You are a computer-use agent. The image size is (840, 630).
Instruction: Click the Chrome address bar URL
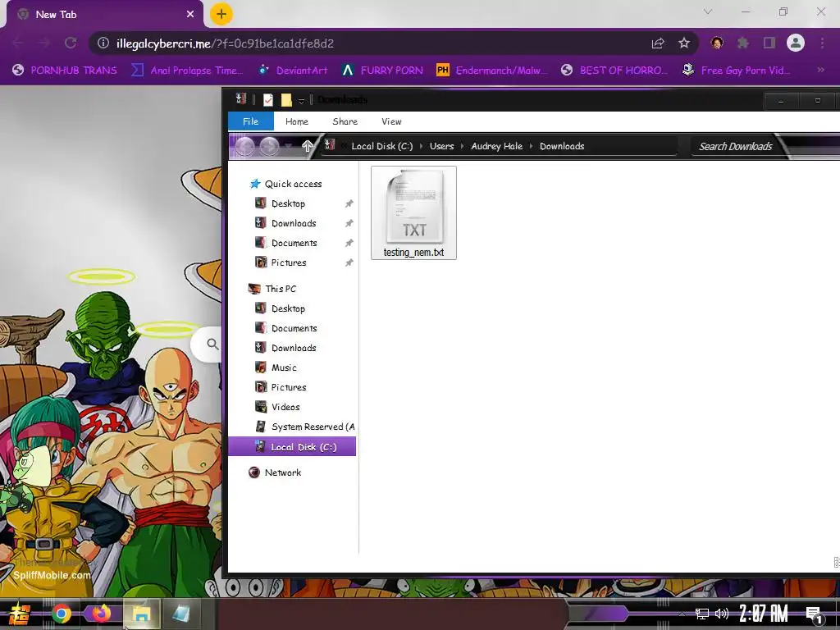225,43
